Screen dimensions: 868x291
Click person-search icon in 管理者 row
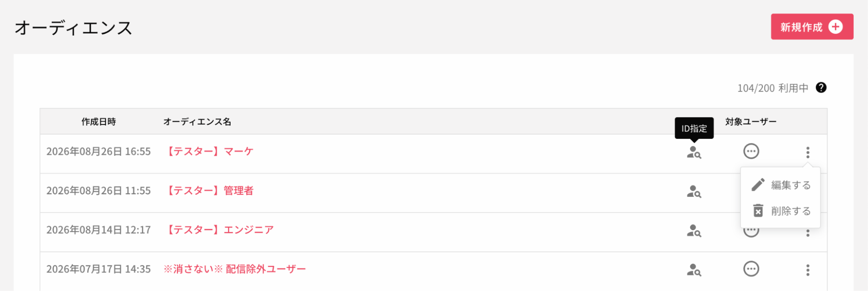click(x=694, y=191)
